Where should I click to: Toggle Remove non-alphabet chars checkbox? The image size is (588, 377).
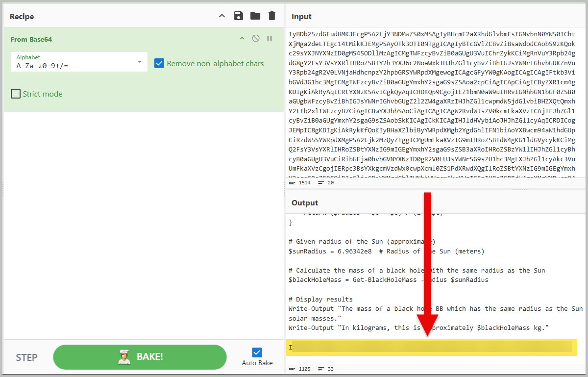(x=159, y=63)
